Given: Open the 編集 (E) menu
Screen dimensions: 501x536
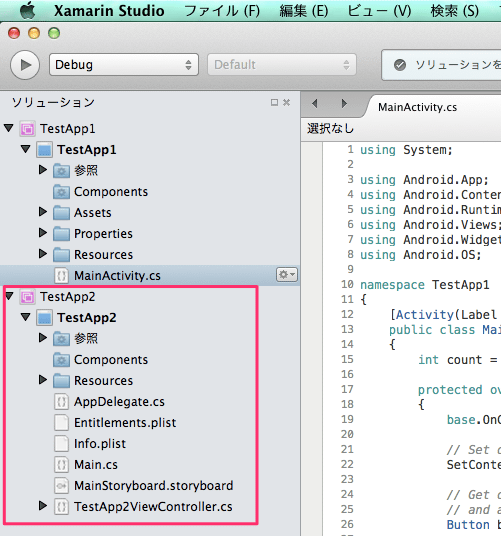Looking at the screenshot, I should point(303,11).
